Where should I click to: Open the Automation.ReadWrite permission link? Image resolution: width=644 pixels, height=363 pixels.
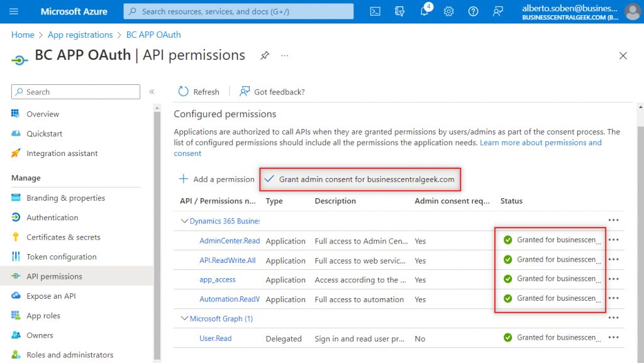point(230,299)
